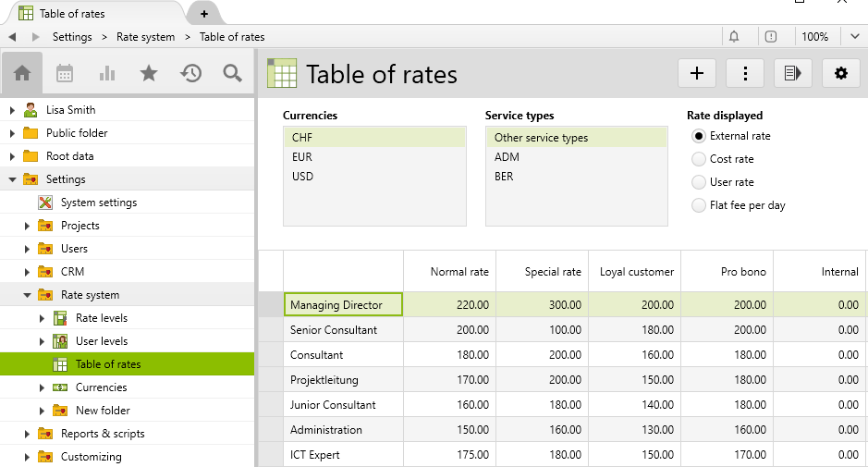Open the three-dot more options menu
This screenshot has width=868, height=467.
pyautogui.click(x=744, y=73)
